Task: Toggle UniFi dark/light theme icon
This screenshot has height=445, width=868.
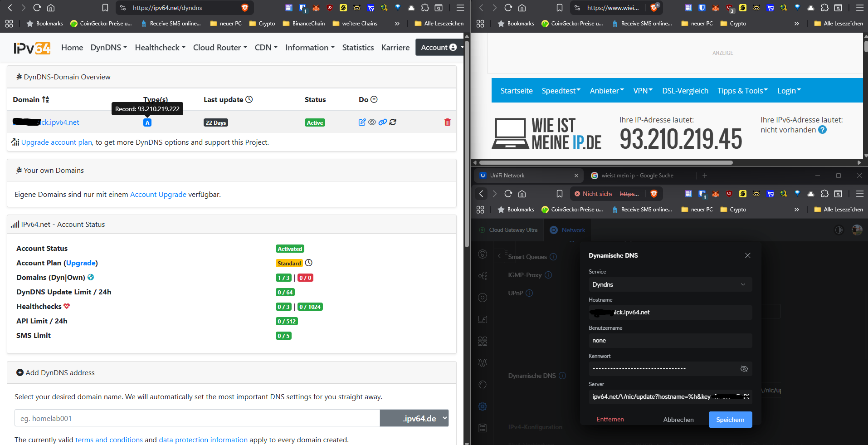Action: click(x=839, y=230)
